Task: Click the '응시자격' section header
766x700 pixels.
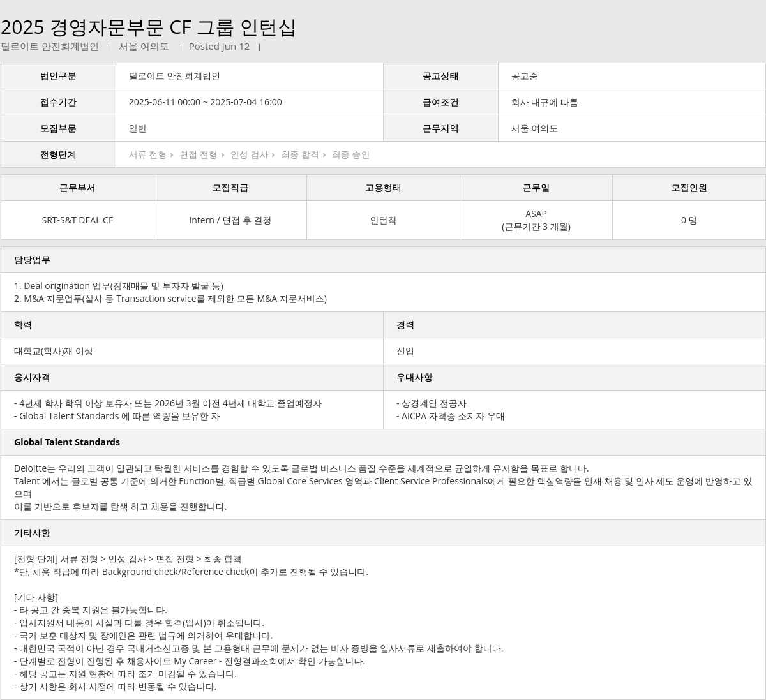Action: pos(192,377)
